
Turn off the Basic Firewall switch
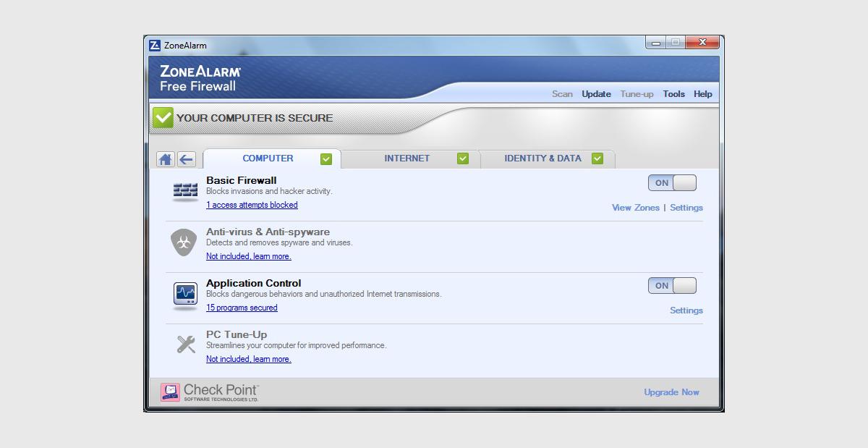(672, 183)
